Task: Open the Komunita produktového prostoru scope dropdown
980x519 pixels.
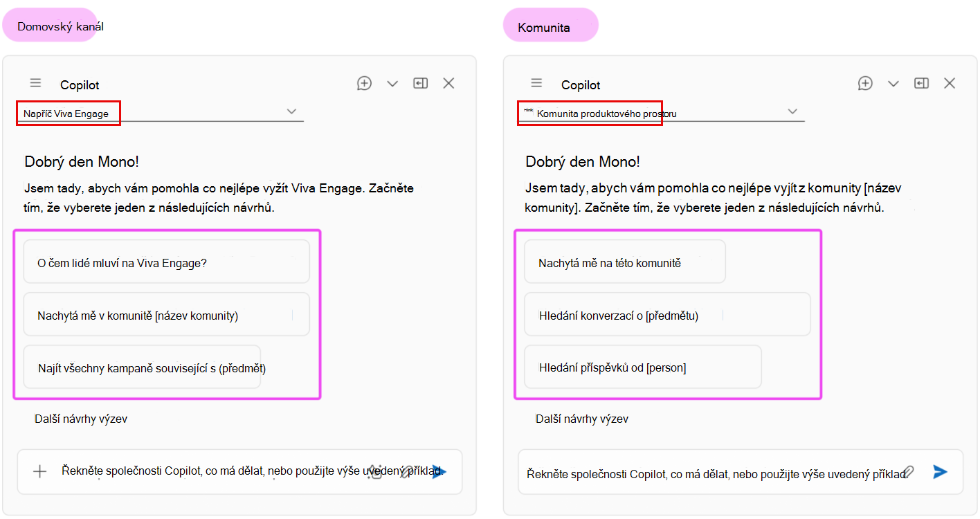Action: click(662, 113)
